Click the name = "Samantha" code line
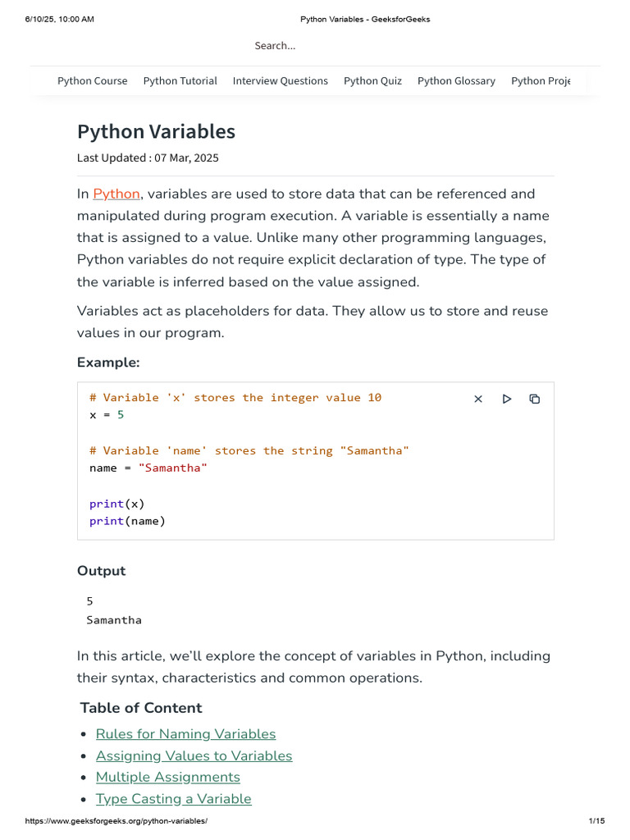Viewport: 630px width, 840px height. (148, 468)
